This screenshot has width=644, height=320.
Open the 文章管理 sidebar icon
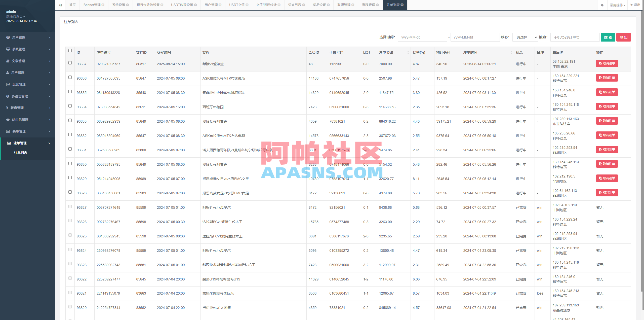[x=8, y=61]
